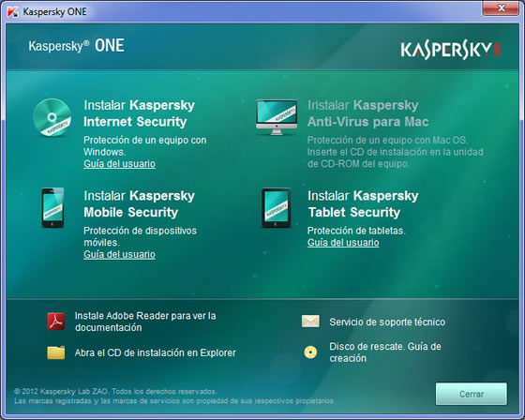The image size is (525, 420).
Task: Click the Adobe Reader PDF icon
Action: click(x=56, y=322)
